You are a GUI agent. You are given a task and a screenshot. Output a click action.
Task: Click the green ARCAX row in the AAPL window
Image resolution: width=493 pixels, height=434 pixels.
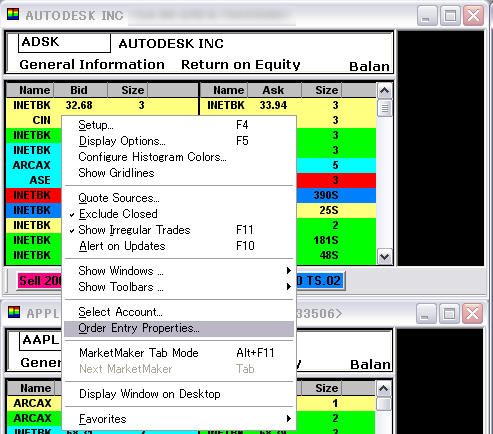pyautogui.click(x=34, y=418)
